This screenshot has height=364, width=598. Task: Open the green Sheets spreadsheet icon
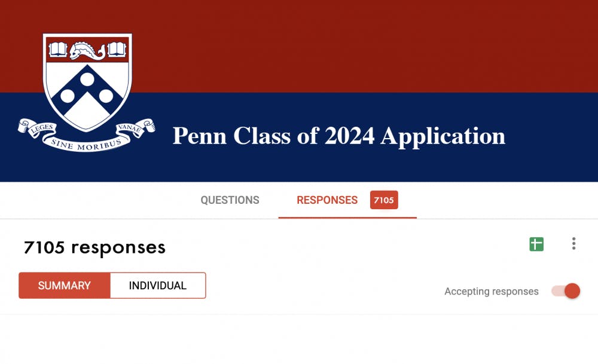(536, 244)
